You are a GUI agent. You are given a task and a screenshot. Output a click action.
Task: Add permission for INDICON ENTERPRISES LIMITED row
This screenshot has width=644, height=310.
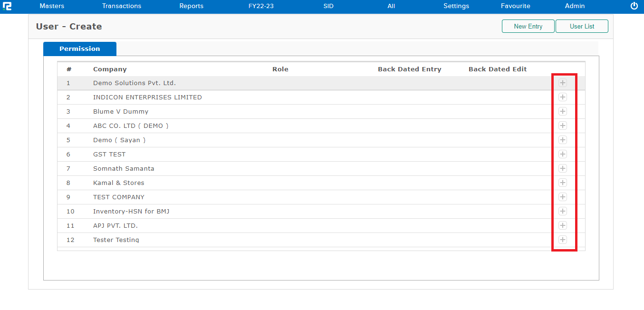click(563, 97)
